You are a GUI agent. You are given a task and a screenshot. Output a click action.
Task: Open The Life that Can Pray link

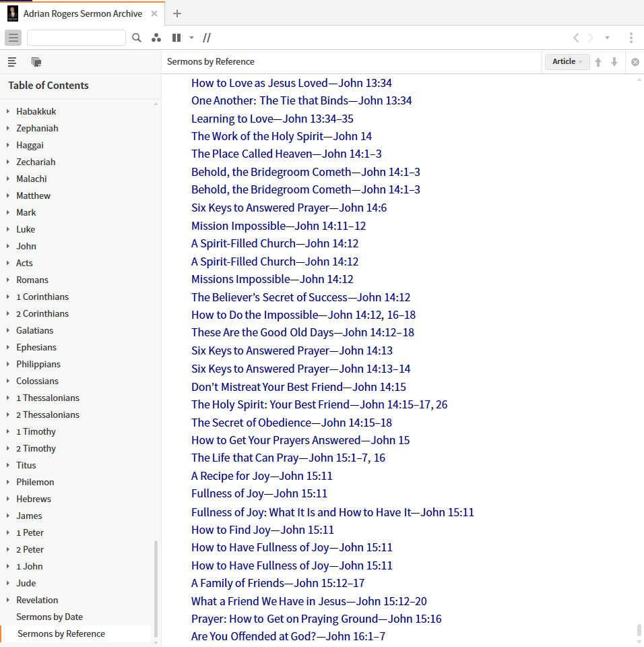(x=288, y=458)
